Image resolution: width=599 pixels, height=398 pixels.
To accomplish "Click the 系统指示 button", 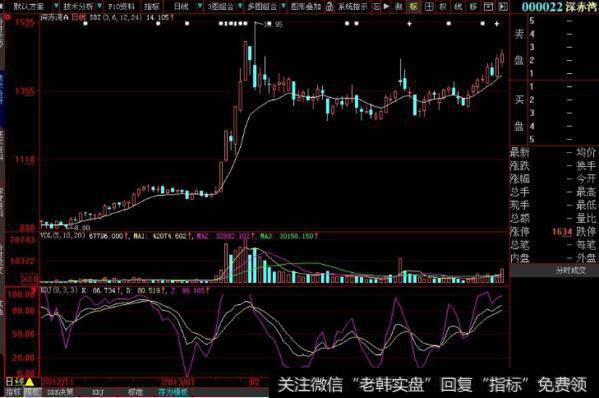I will (353, 6).
